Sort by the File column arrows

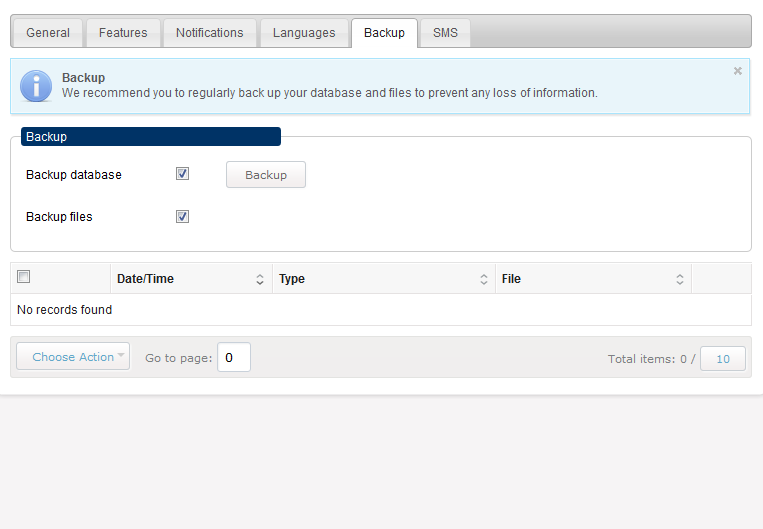(680, 279)
